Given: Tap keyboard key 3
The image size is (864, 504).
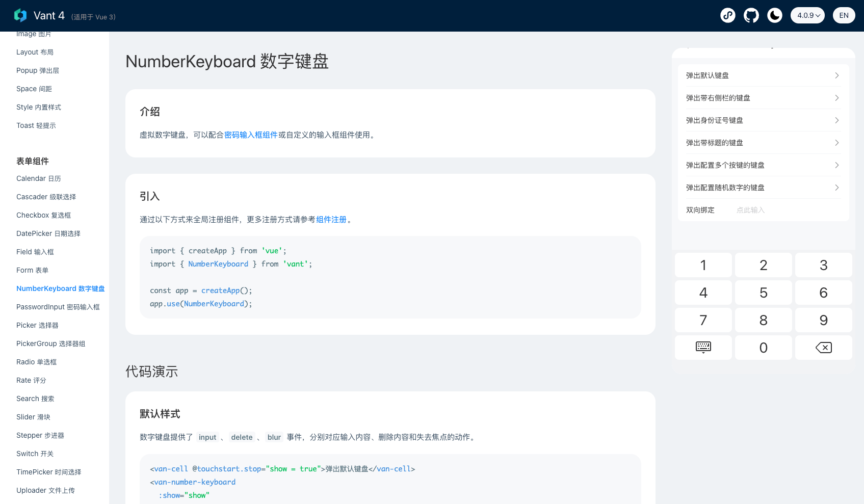Looking at the screenshot, I should point(824,265).
